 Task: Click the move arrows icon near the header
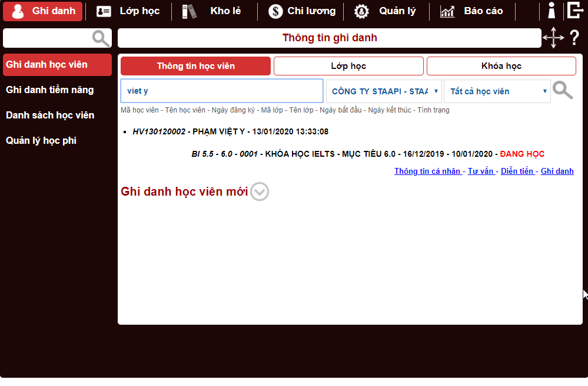tap(553, 38)
